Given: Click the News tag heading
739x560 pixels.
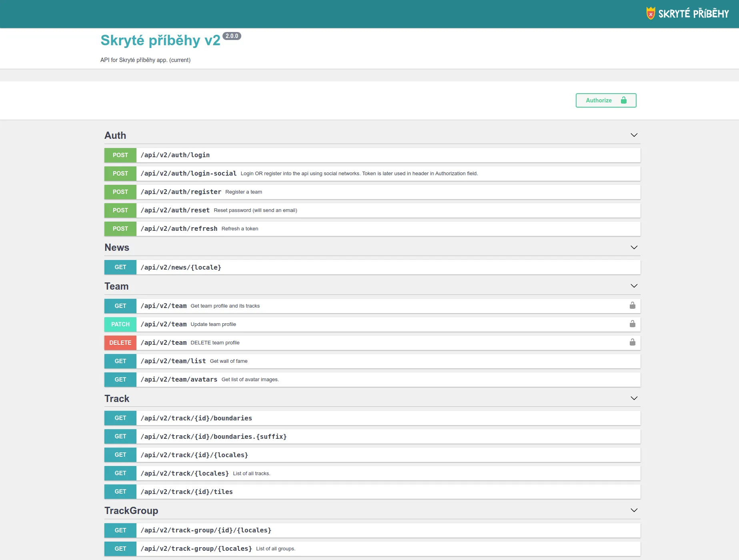Looking at the screenshot, I should (117, 248).
